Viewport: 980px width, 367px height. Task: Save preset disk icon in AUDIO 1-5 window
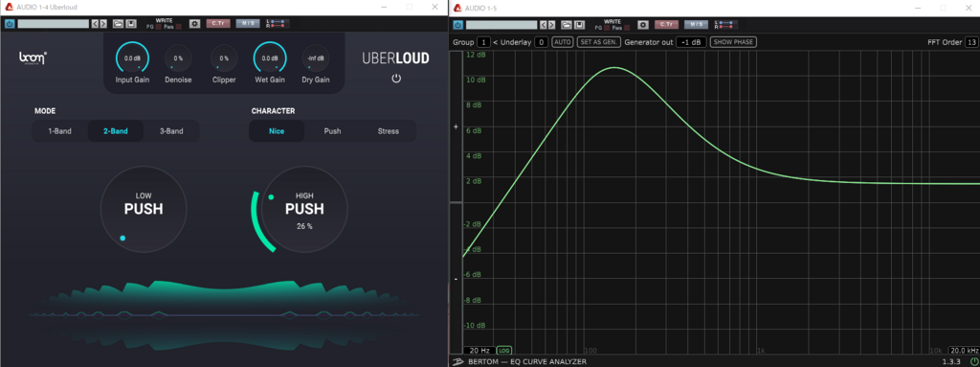coord(579,24)
